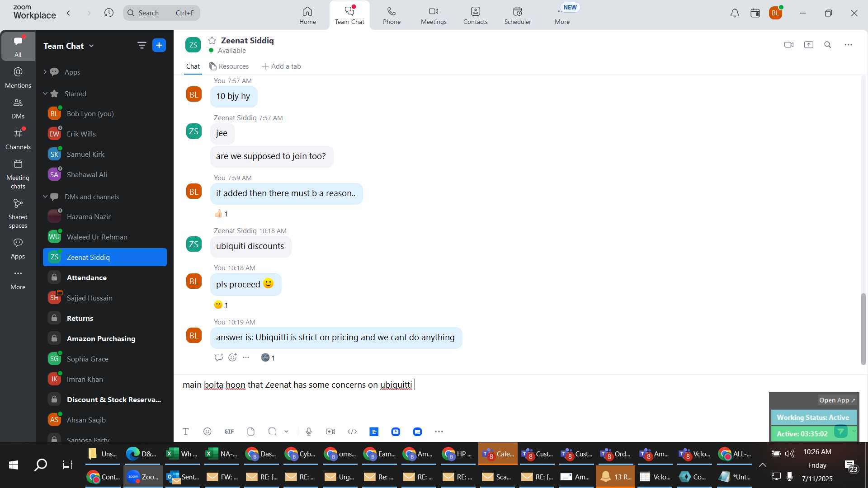Click the Open App link in tracker widget
Viewport: 868px width, 488px height.
point(837,400)
